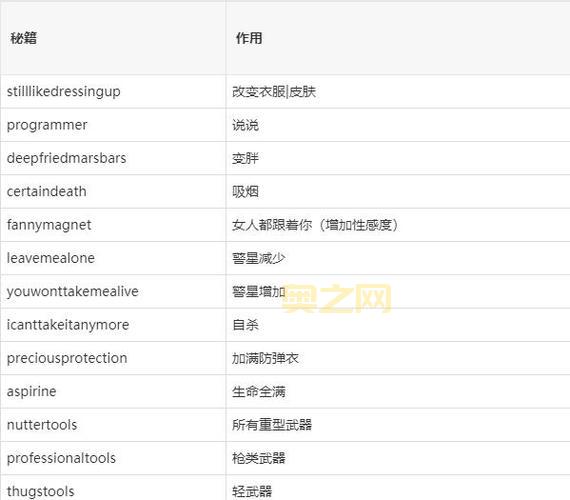Click the 警星减少 effect description
Viewport: 570px width, 500px height.
[259, 258]
